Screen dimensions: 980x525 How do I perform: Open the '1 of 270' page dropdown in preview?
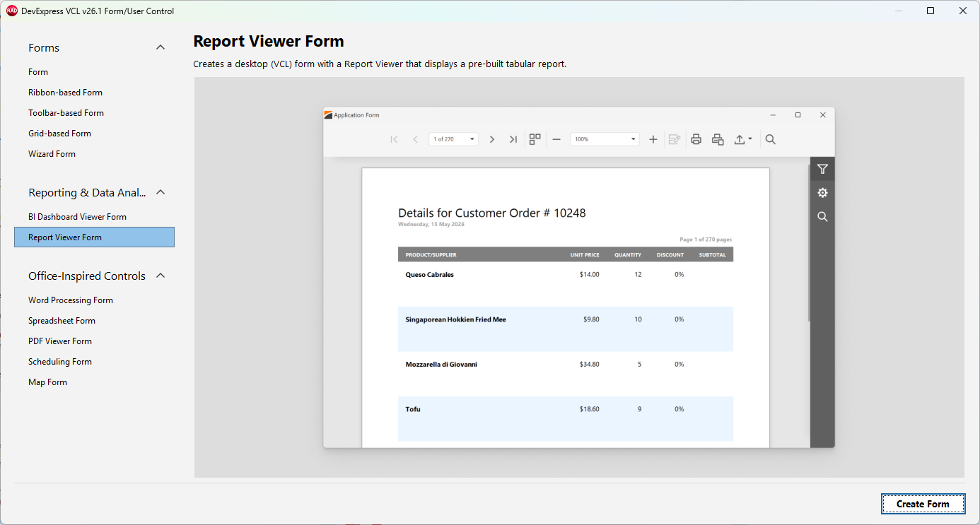[x=454, y=139]
